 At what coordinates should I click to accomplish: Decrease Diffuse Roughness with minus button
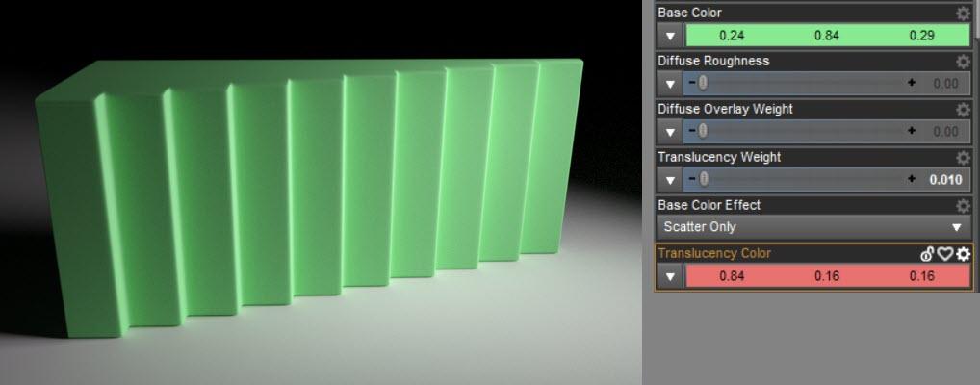point(692,83)
